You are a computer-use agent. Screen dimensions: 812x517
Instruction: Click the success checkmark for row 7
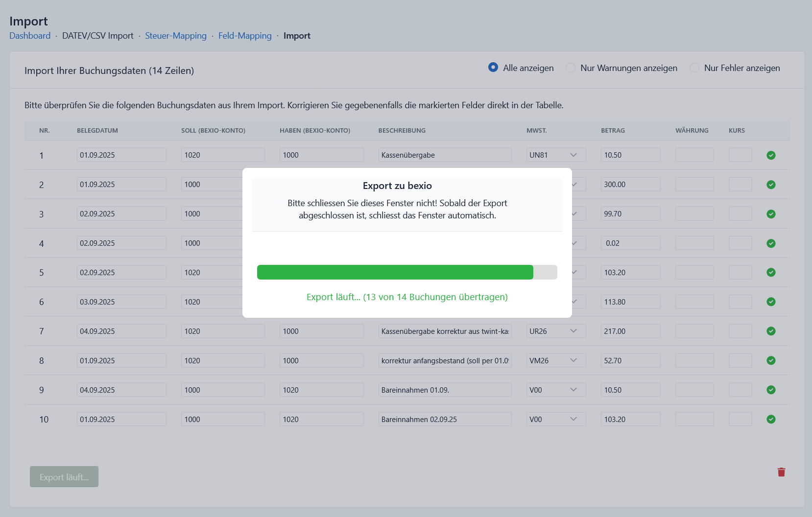pyautogui.click(x=771, y=331)
